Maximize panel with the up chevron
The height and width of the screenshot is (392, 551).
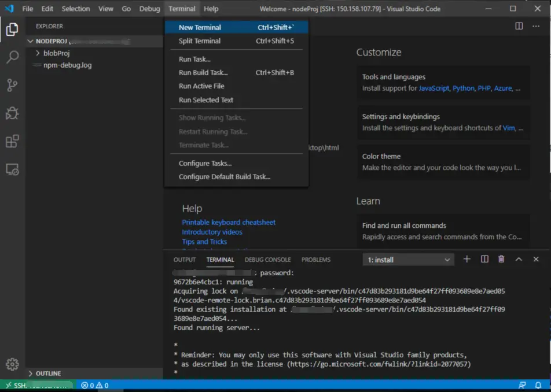[519, 260]
